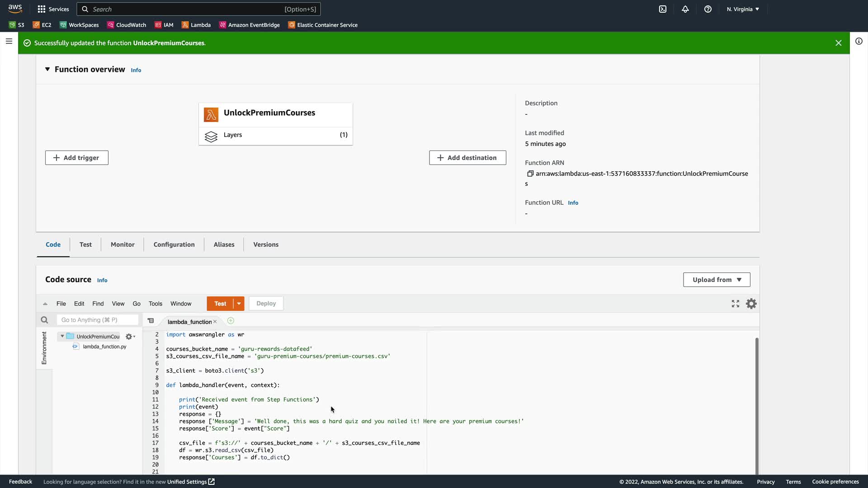Open the Tools menu in the editor
This screenshot has height=488, width=868.
coord(155,304)
